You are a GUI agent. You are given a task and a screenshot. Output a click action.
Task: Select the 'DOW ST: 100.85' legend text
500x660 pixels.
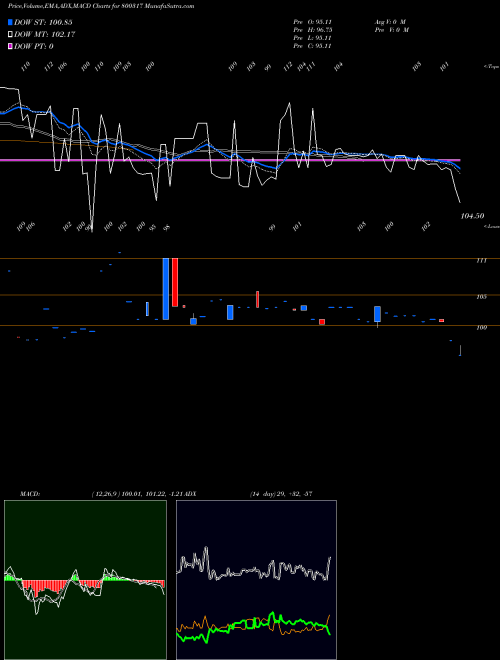point(43,22)
